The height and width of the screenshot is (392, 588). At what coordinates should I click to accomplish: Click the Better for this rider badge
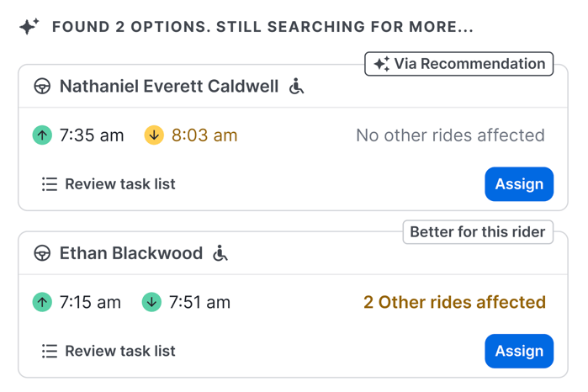[x=478, y=232]
